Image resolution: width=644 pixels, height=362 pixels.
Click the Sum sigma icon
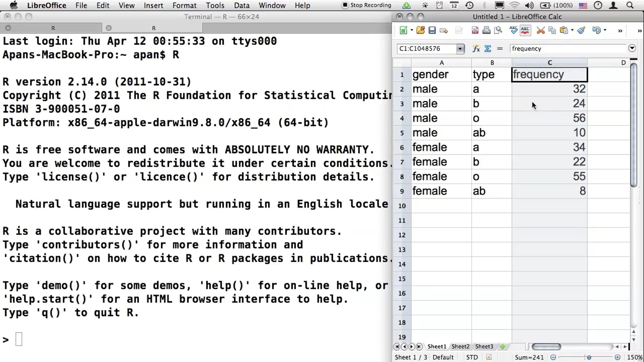tap(488, 49)
